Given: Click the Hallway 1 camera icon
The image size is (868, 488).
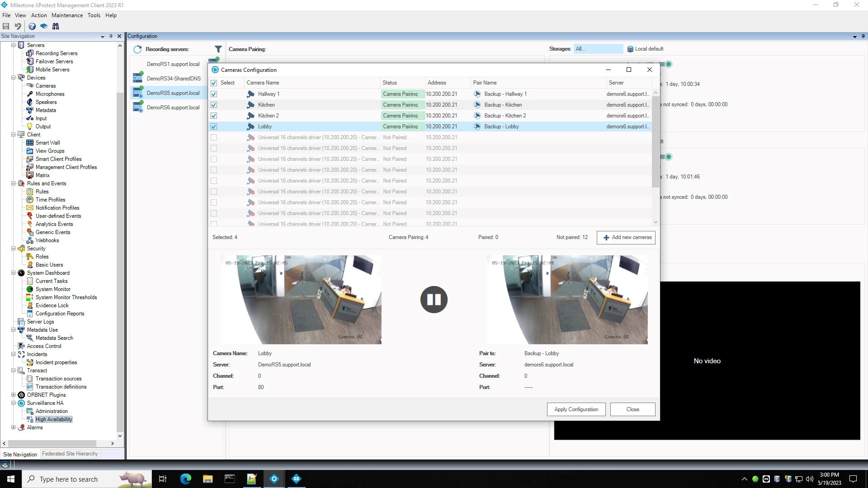Looking at the screenshot, I should (x=251, y=94).
